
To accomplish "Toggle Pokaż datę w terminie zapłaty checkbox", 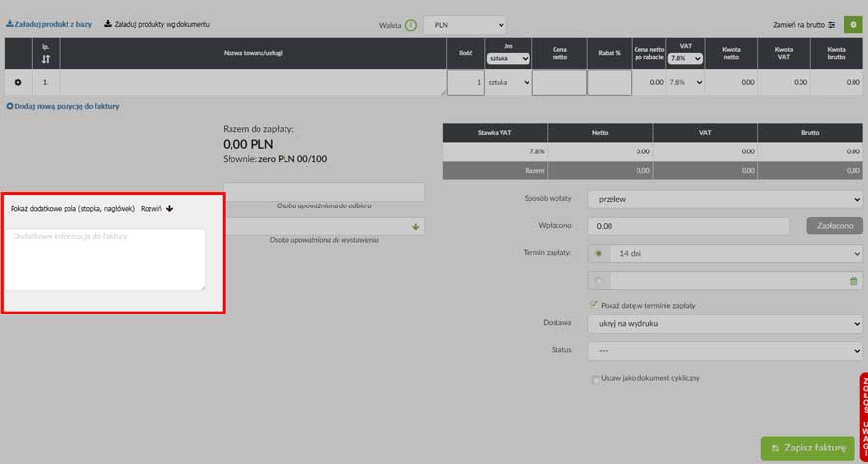I will pos(594,305).
